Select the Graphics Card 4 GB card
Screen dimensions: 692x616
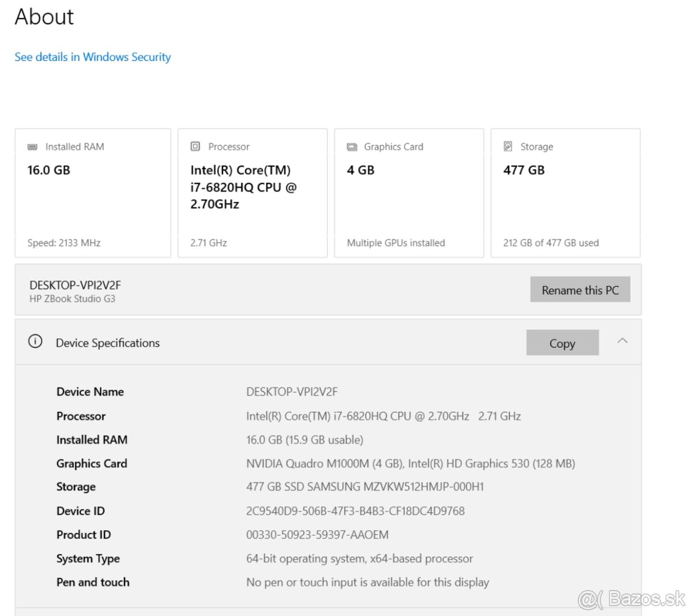click(409, 193)
